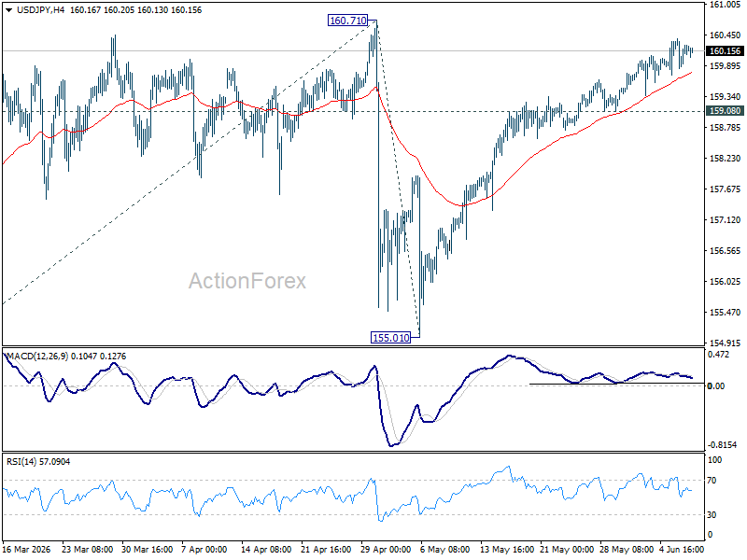Screen dimensions: 747x560
Task: Select the 161.005 price axis value
Action: tap(726, 5)
